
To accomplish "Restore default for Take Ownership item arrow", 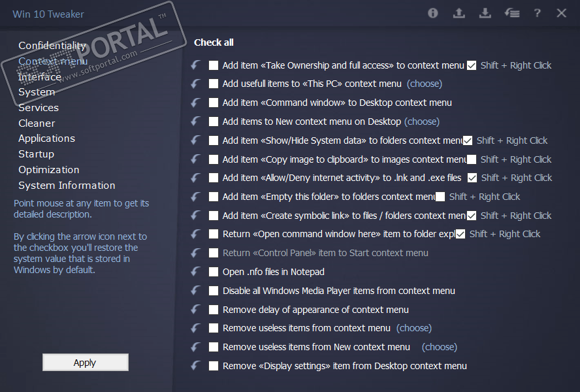I will click(196, 65).
